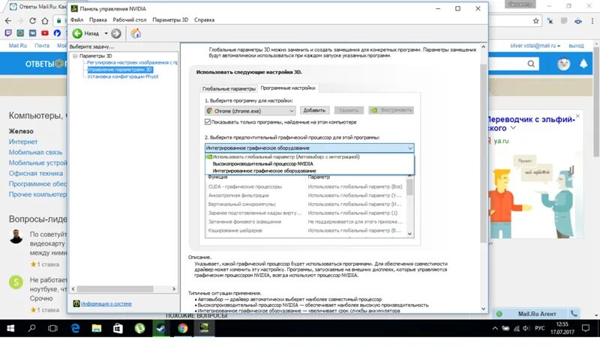The width and height of the screenshot is (600, 364).
Task: Open uTorrent from the taskbar
Action: point(139,329)
